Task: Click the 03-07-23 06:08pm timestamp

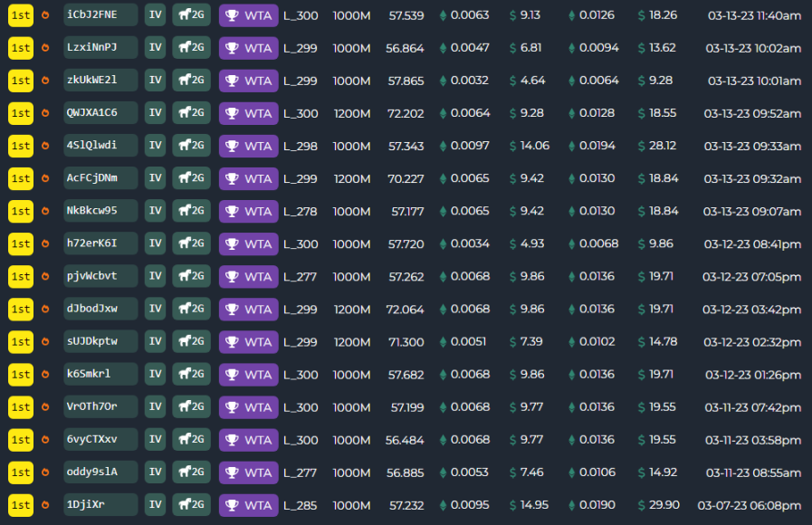Action: [749, 504]
